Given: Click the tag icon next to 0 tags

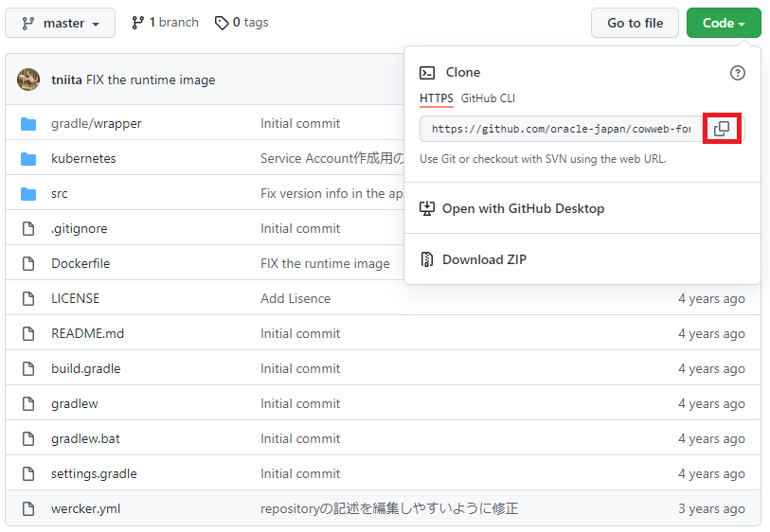Looking at the screenshot, I should 222,23.
